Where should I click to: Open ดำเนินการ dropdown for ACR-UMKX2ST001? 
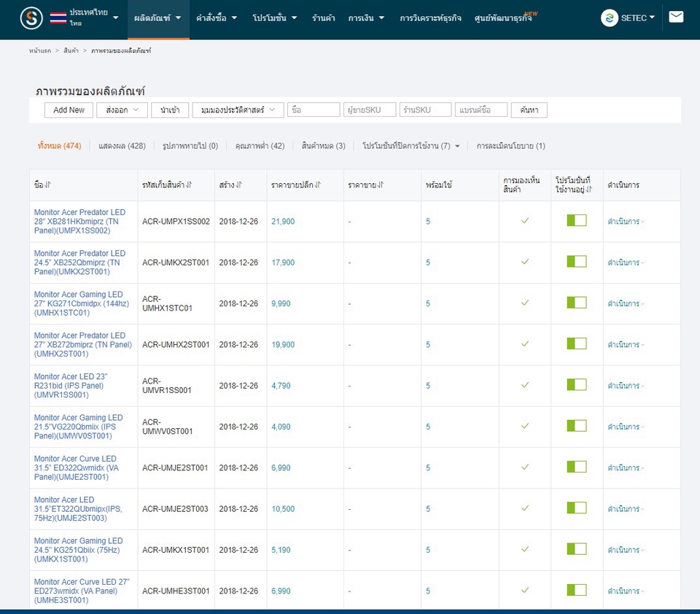(x=626, y=263)
